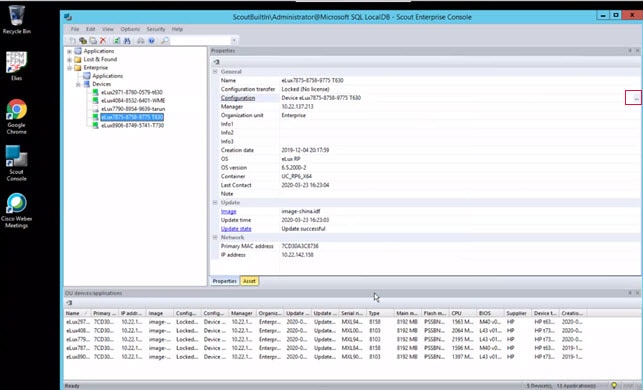Click the pin icon on Properties panel
643x390 pixels.
point(630,50)
